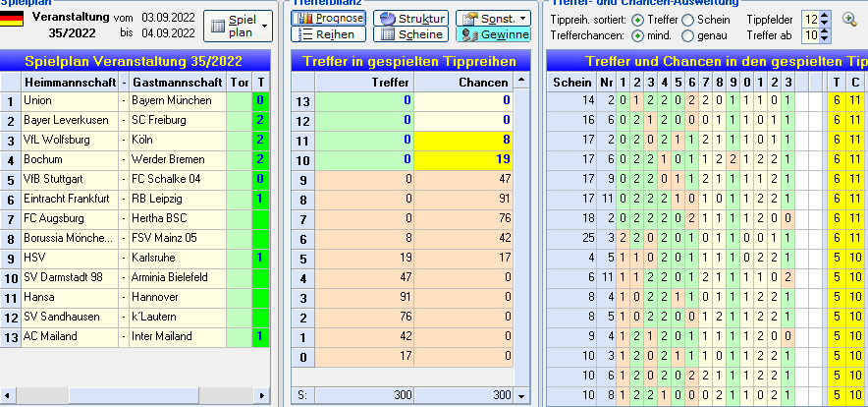The height and width of the screenshot is (407, 868).
Task: Click the Heimmannschaft column header
Action: (70, 83)
